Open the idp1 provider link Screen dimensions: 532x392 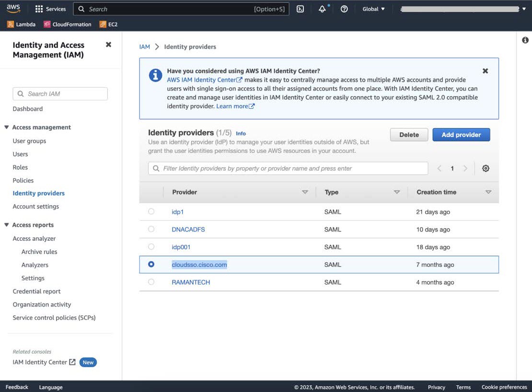coord(178,212)
